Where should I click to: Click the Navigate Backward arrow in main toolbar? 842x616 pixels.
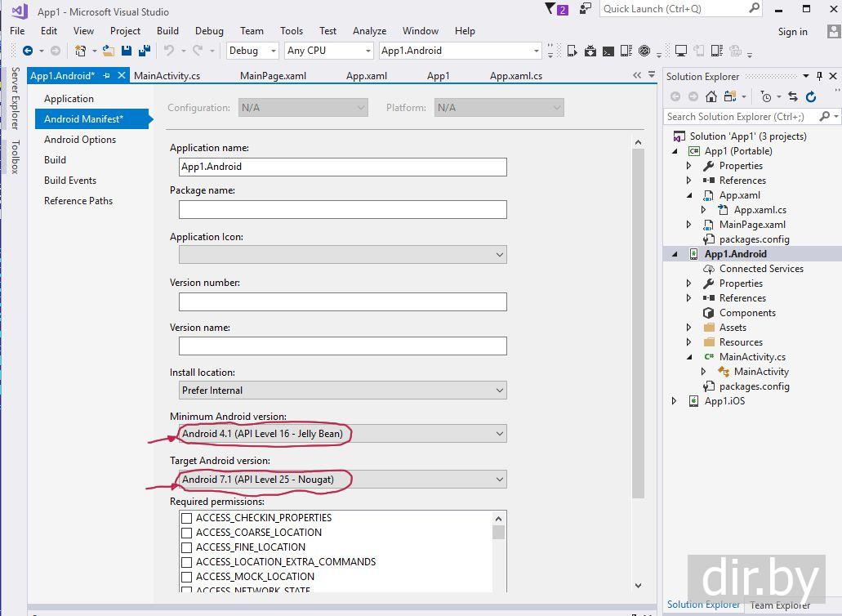click(28, 51)
